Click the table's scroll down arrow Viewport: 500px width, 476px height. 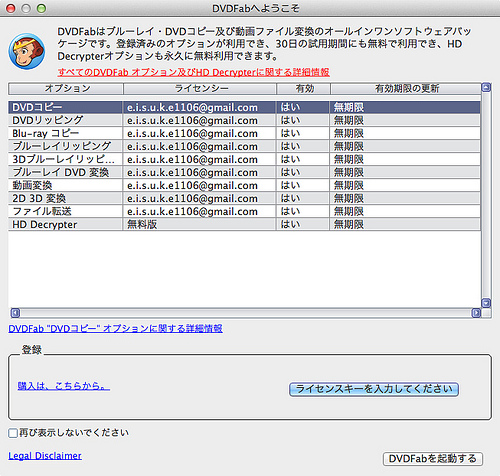tap(486, 303)
